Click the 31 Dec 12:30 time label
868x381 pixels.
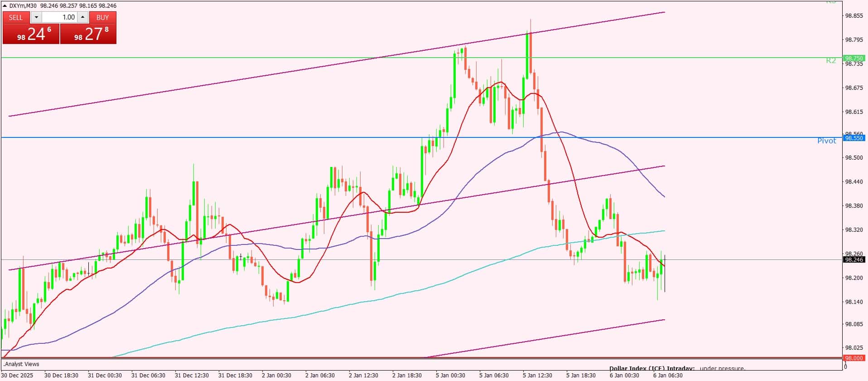click(192, 376)
